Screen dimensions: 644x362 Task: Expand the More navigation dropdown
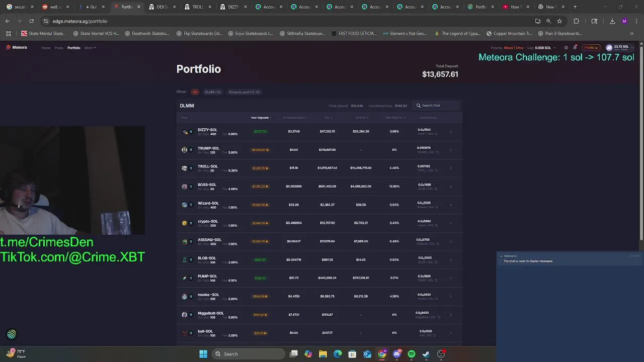tap(90, 48)
